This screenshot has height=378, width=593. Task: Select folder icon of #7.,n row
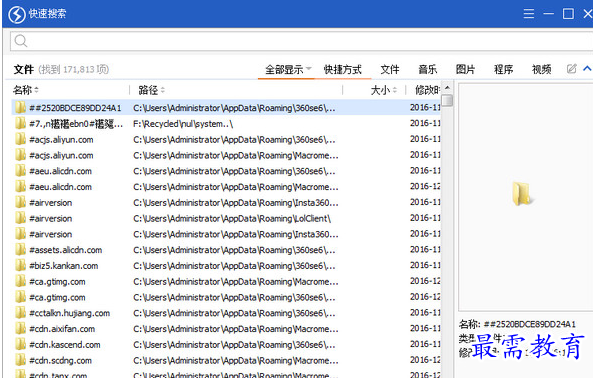pos(20,124)
